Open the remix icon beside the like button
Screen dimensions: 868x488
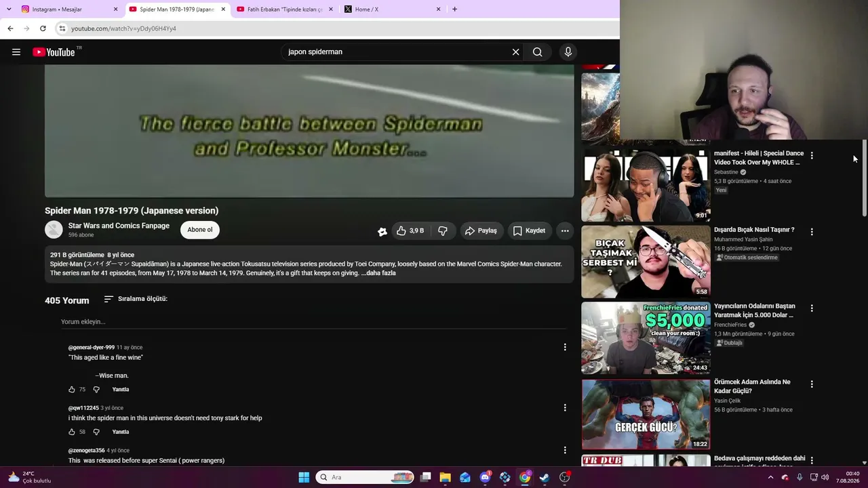(382, 231)
